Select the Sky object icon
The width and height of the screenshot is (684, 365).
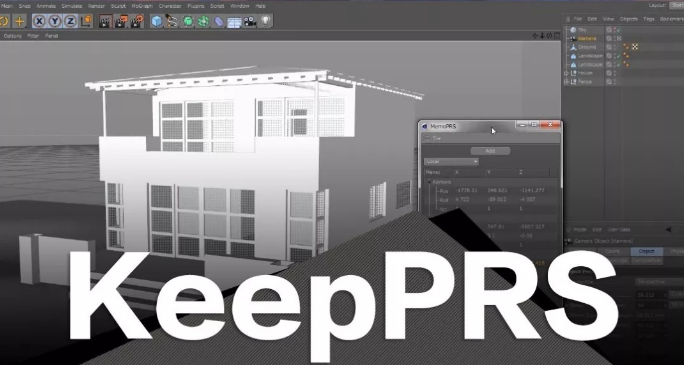coord(574,30)
